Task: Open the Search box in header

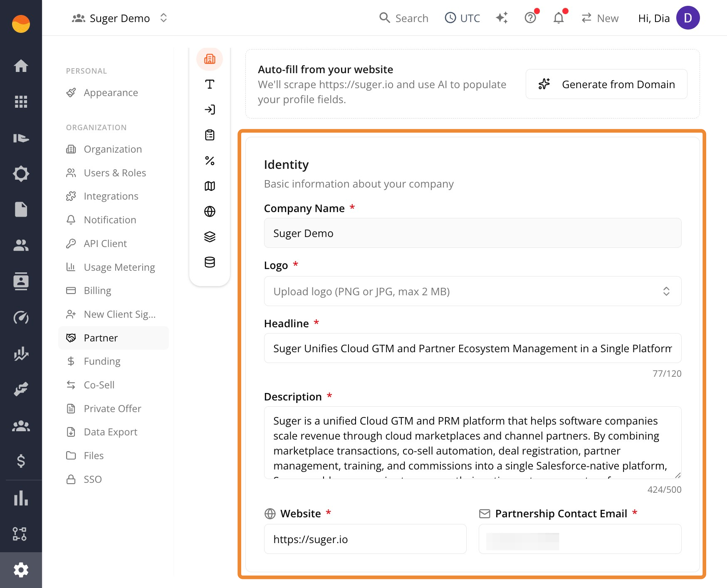Action: coord(404,18)
